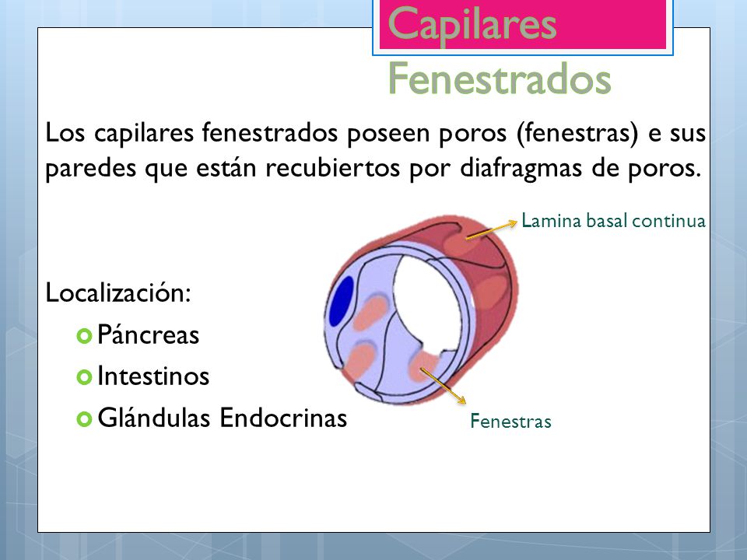
Task: Select the 'Fenestrados' subtitle text
Action: click(500, 79)
